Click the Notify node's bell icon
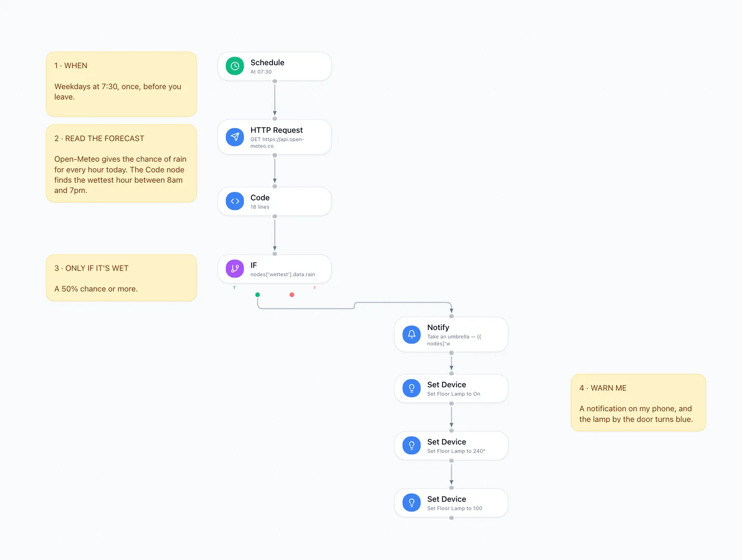The image size is (742, 560). click(x=412, y=334)
